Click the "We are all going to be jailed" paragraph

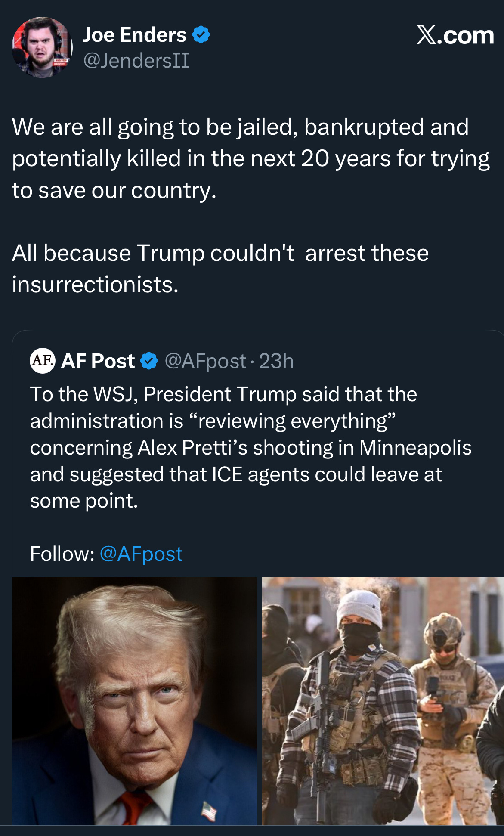tap(250, 158)
